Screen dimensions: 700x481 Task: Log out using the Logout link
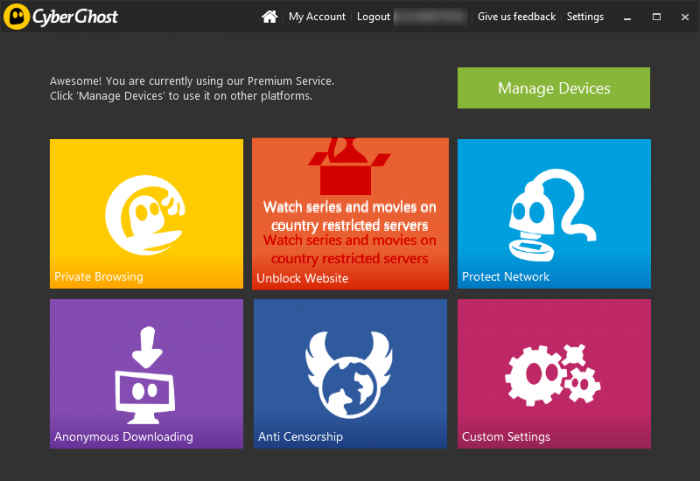pyautogui.click(x=373, y=17)
